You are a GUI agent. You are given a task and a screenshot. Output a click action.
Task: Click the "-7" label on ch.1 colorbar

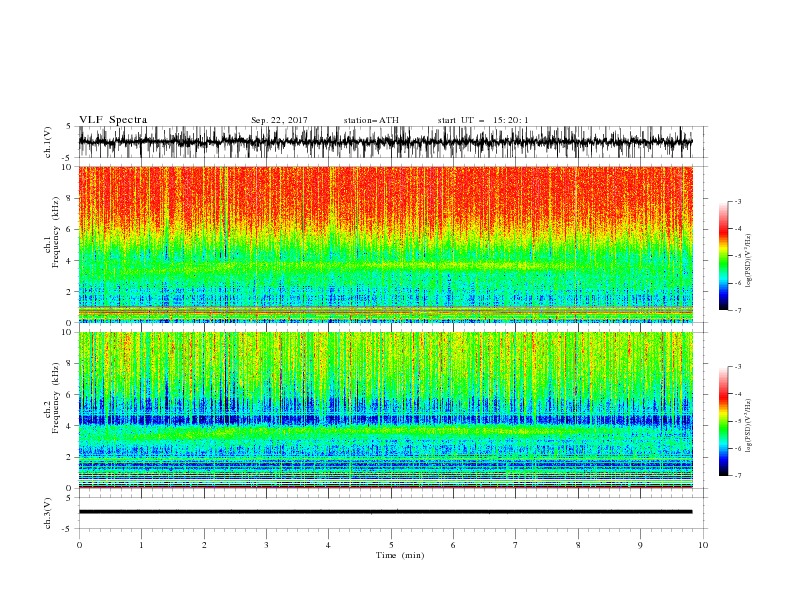pos(737,311)
